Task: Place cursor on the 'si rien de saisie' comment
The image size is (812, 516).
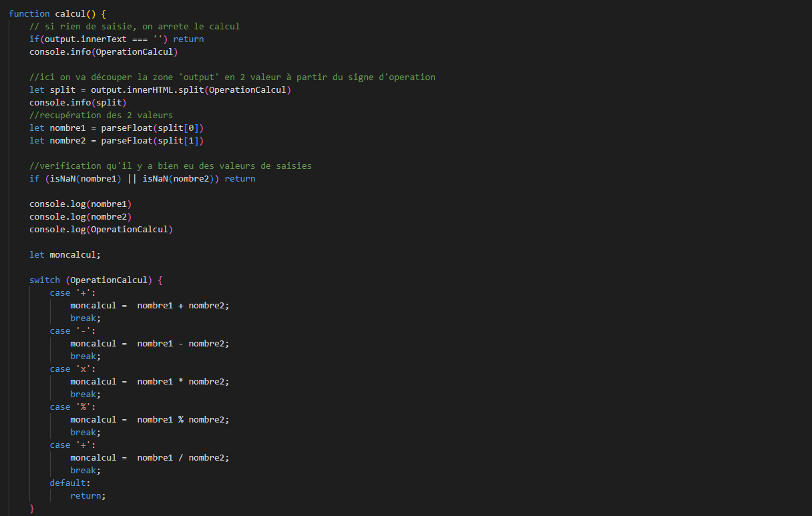Action: [134, 26]
